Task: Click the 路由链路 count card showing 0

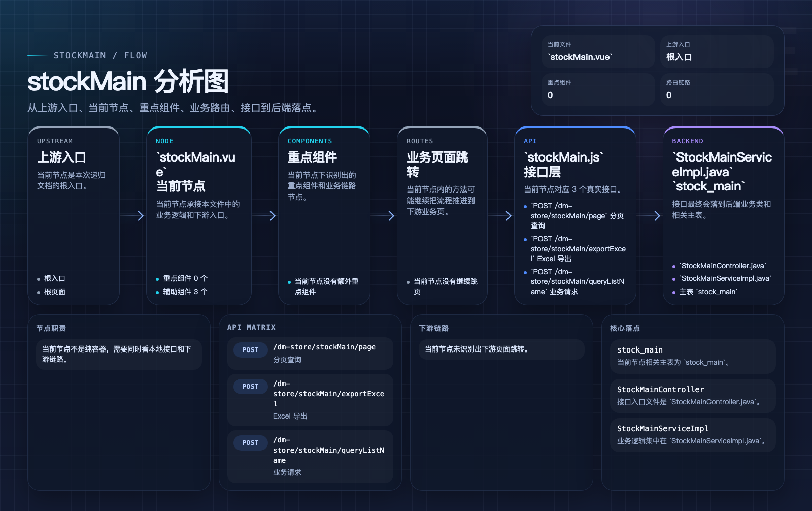Action: [717, 89]
